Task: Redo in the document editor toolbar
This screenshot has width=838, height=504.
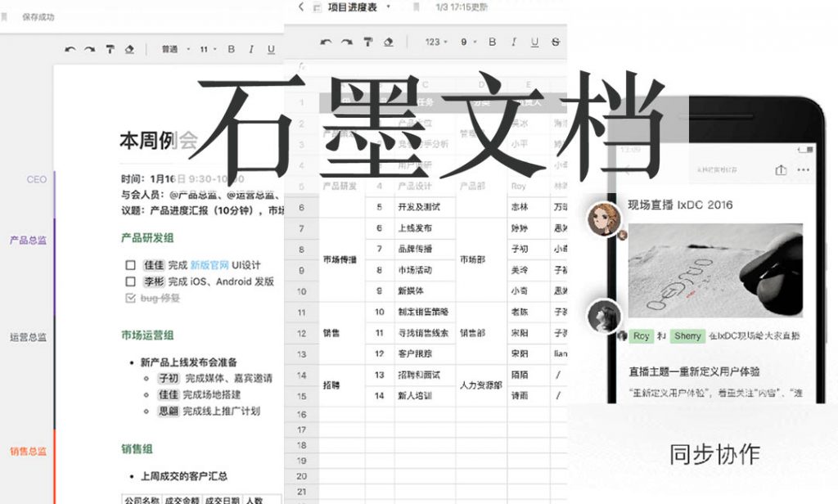Action: click(x=90, y=49)
